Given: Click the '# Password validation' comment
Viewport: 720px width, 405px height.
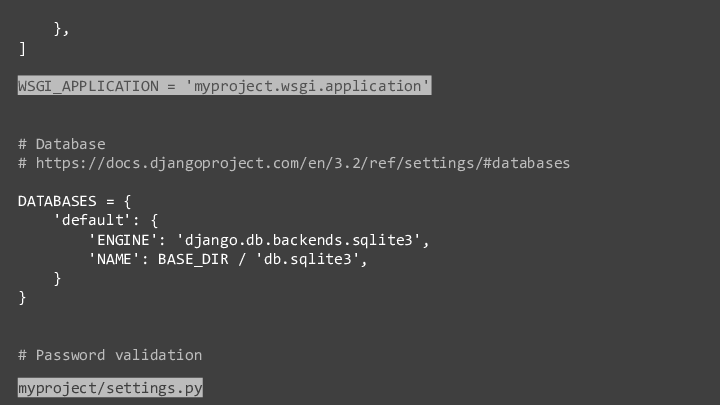Looking at the screenshot, I should (110, 355).
